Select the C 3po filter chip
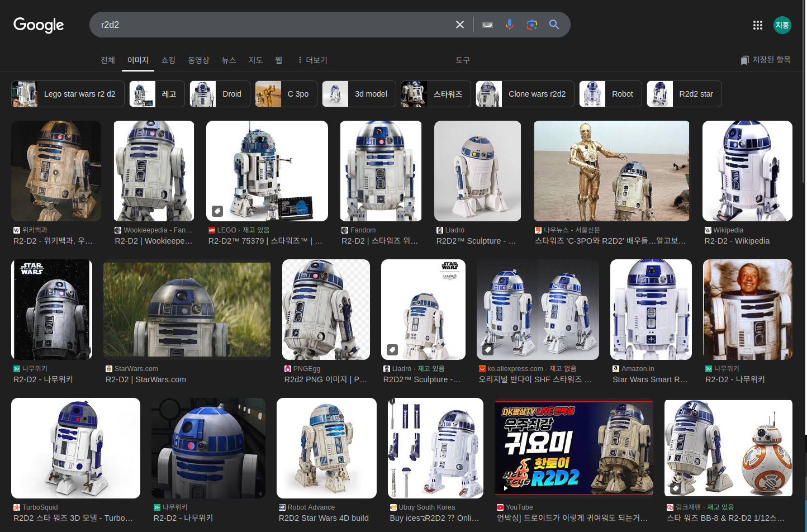Screen dimensions: 807x532 tap(286, 94)
